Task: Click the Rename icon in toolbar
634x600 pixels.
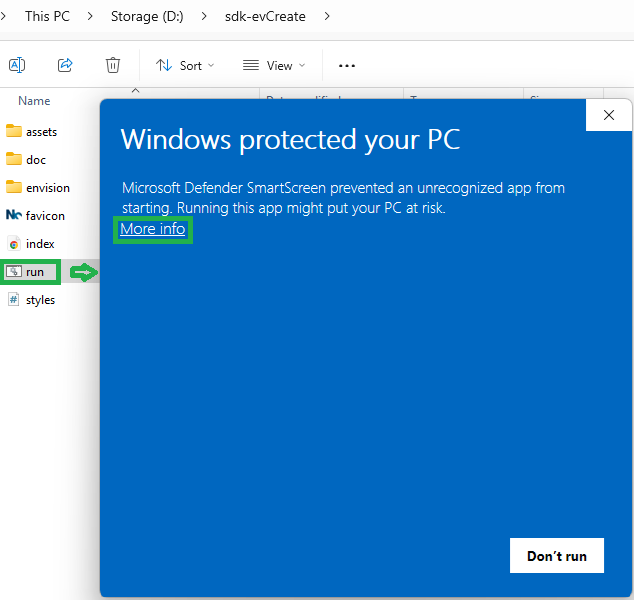Action: pyautogui.click(x=17, y=65)
